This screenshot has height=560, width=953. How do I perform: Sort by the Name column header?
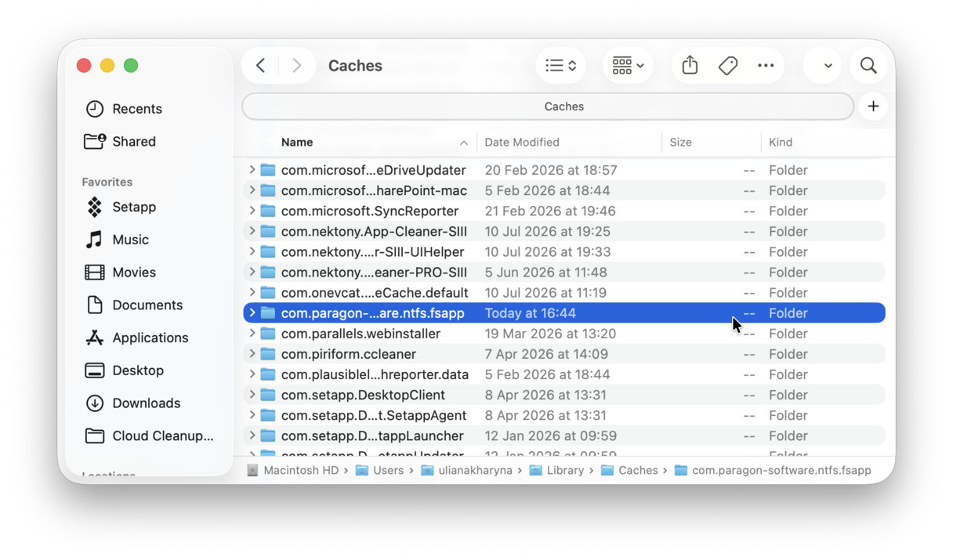point(297,143)
